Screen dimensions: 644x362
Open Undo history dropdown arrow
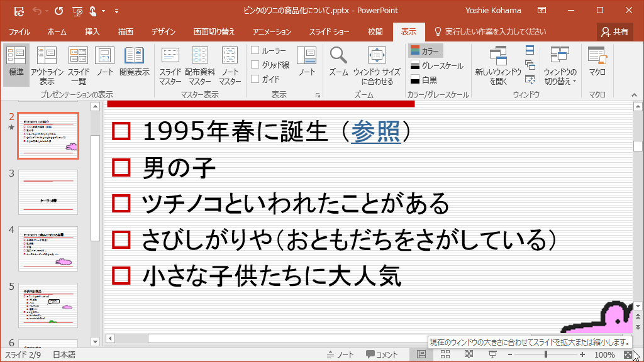point(47,11)
